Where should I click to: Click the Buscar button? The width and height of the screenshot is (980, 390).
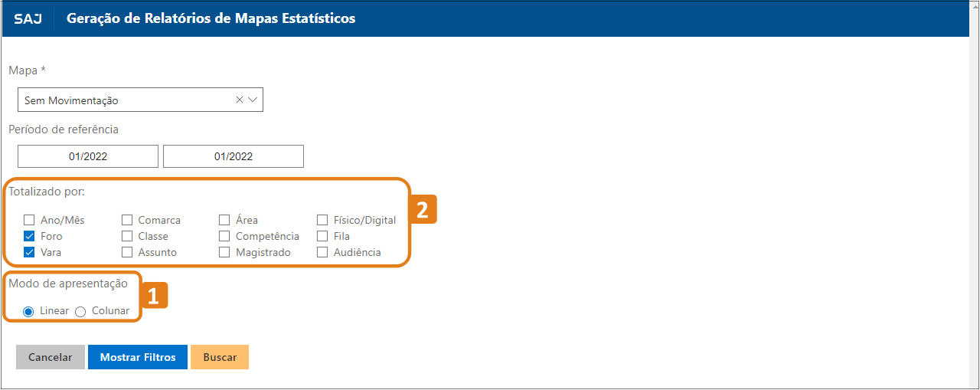click(x=220, y=357)
